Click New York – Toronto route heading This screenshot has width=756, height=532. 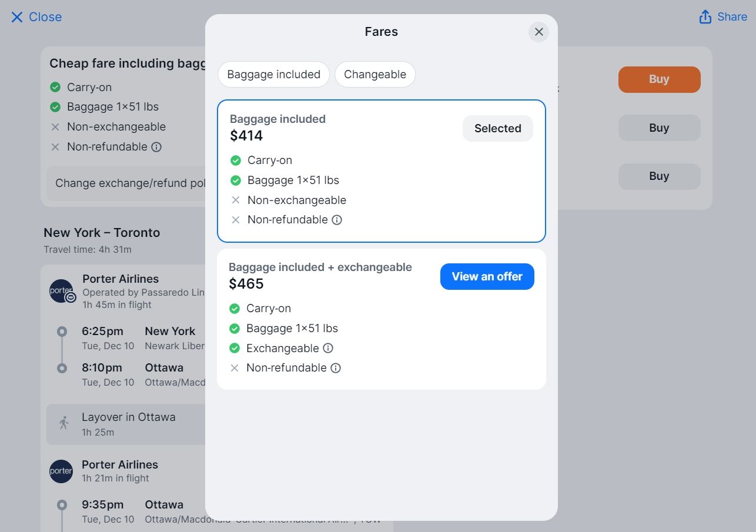click(x=102, y=233)
